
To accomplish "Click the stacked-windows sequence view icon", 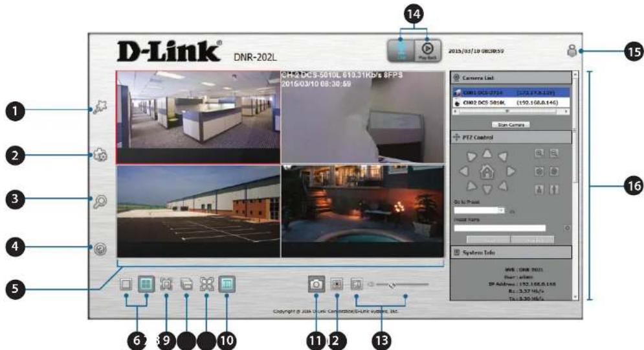I will [186, 284].
